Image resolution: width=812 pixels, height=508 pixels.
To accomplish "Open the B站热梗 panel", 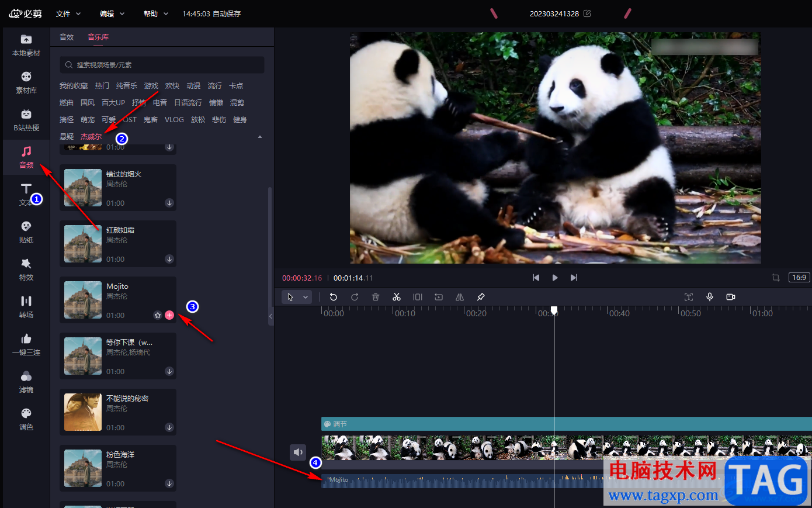I will pyautogui.click(x=26, y=120).
